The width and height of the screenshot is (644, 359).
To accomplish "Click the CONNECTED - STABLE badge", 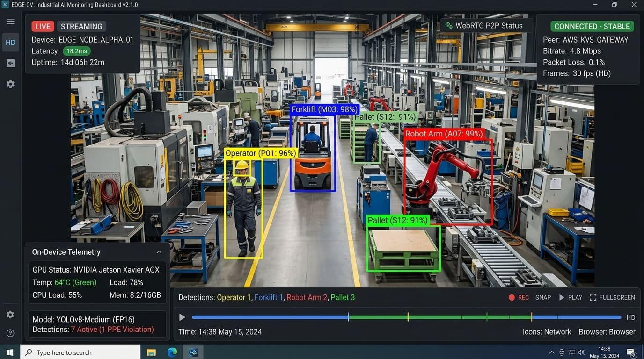I will pyautogui.click(x=592, y=27).
